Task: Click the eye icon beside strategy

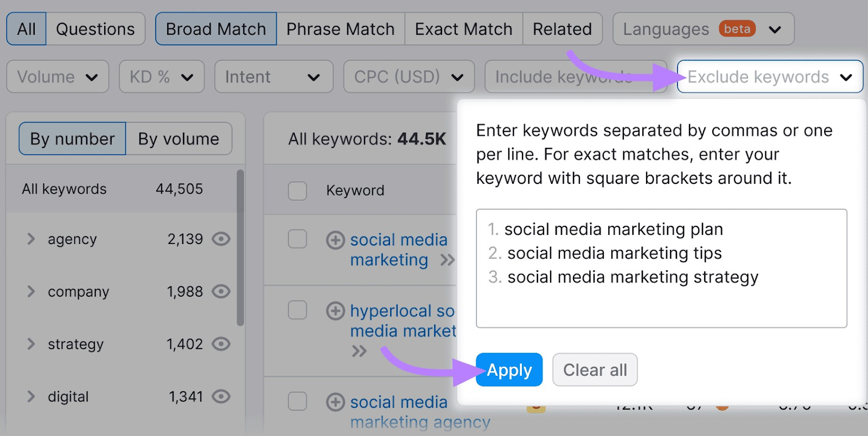Action: pos(221,344)
